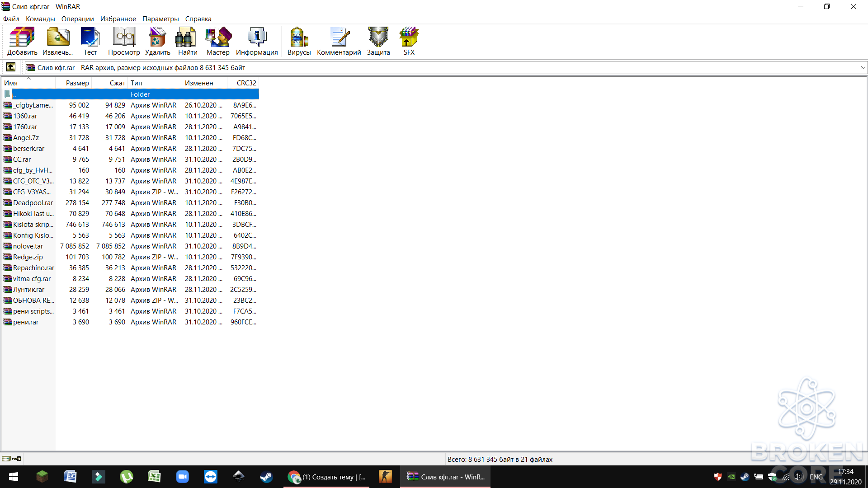Open the Zoom app from the taskbar

pos(182,477)
